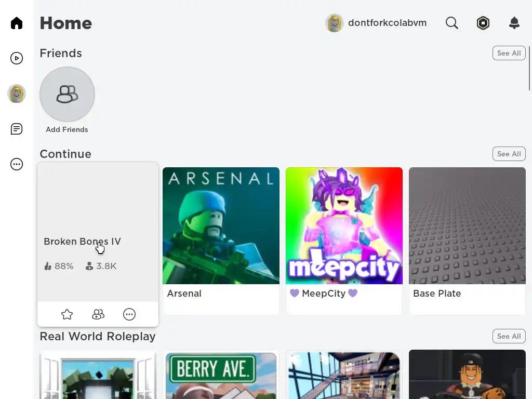Open the modern house interior thumbnail
The height and width of the screenshot is (399, 532).
pyautogui.click(x=344, y=375)
